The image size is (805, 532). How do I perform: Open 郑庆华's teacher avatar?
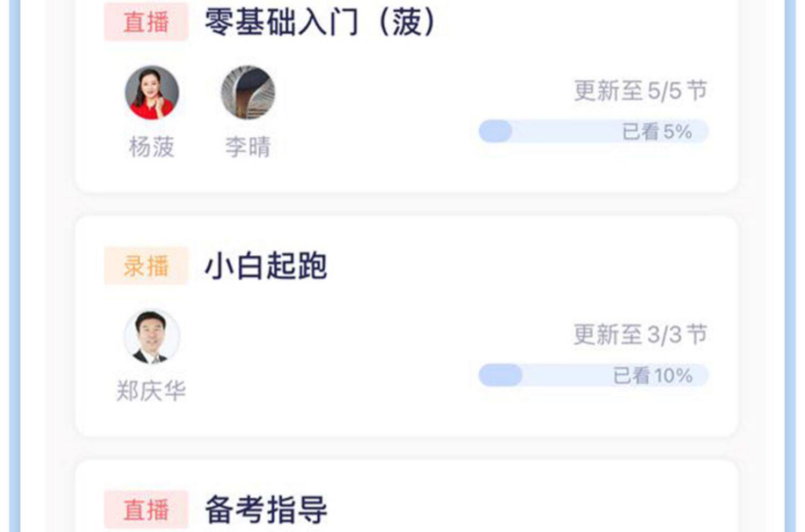coord(152,337)
